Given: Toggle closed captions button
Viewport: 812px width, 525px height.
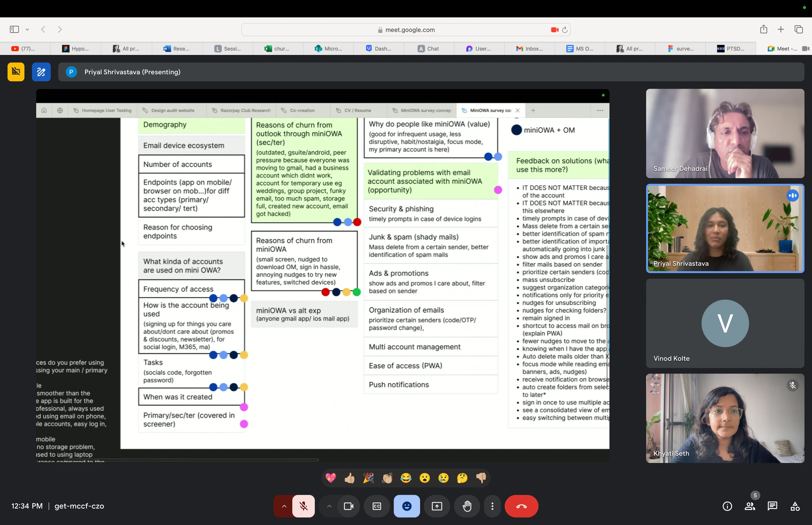Looking at the screenshot, I should point(377,506).
